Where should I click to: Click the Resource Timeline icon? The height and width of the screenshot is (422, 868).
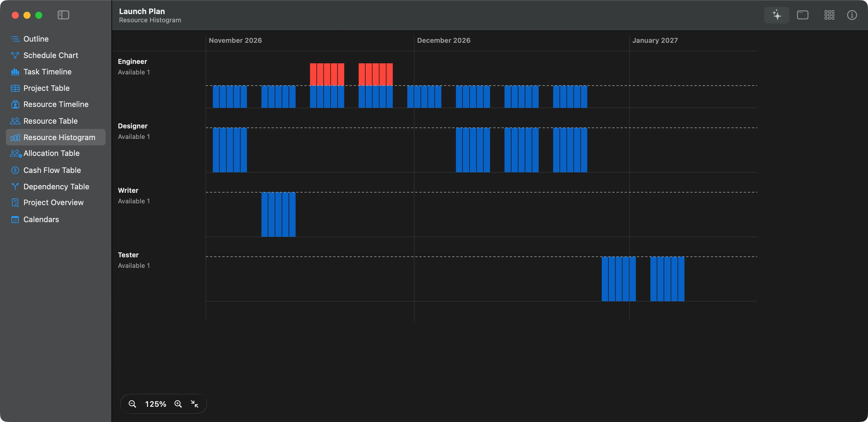click(x=15, y=104)
